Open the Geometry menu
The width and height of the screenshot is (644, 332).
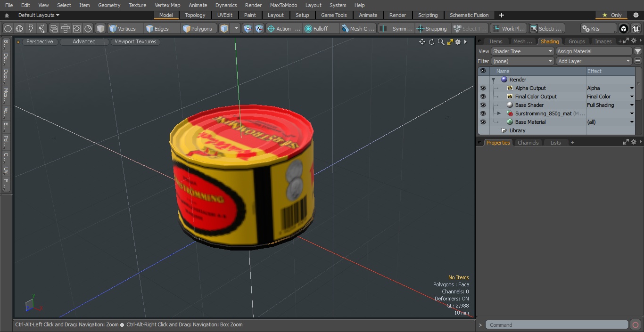click(x=109, y=5)
